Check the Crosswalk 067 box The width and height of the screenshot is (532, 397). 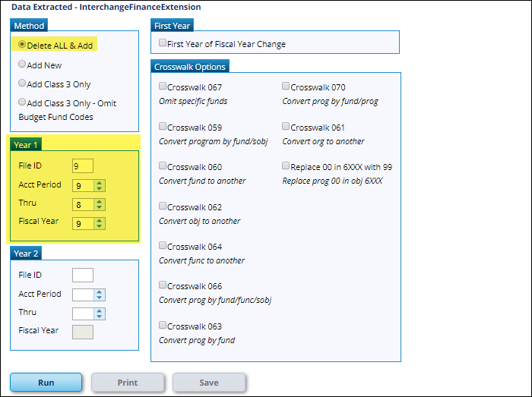pos(163,87)
